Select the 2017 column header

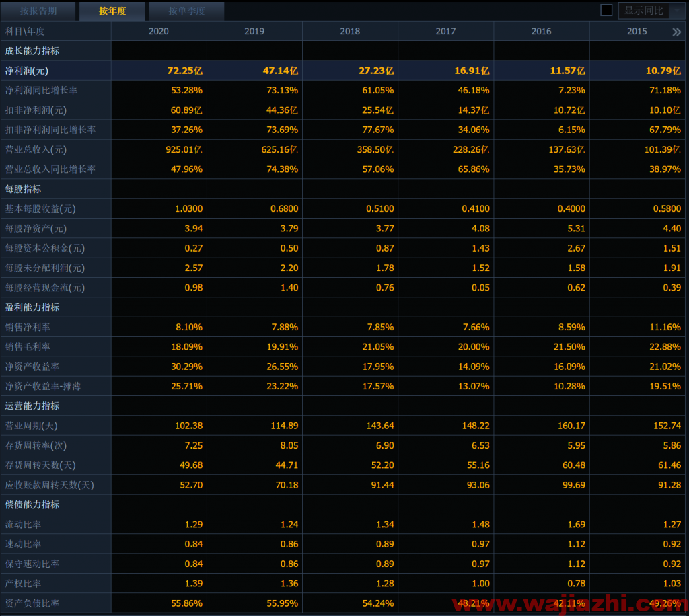coord(445,31)
